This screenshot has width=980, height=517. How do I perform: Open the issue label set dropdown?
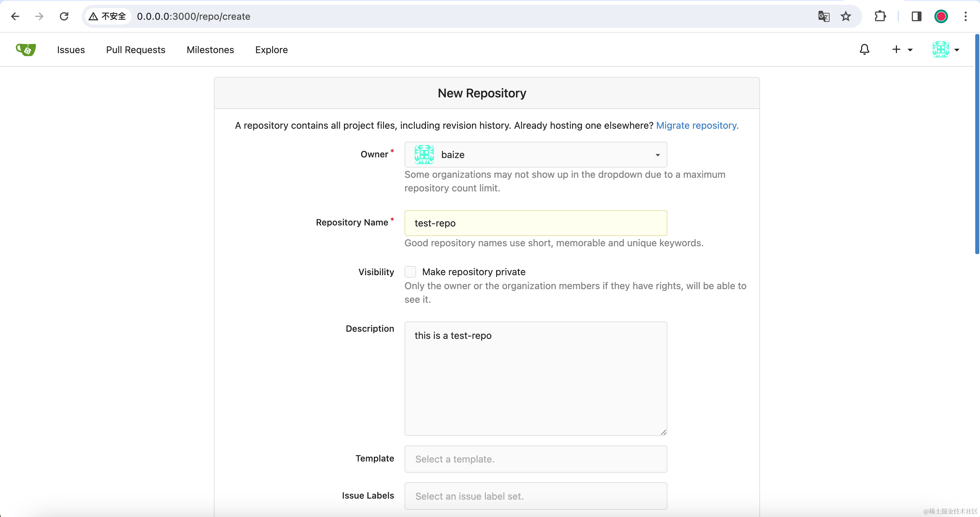pyautogui.click(x=536, y=496)
